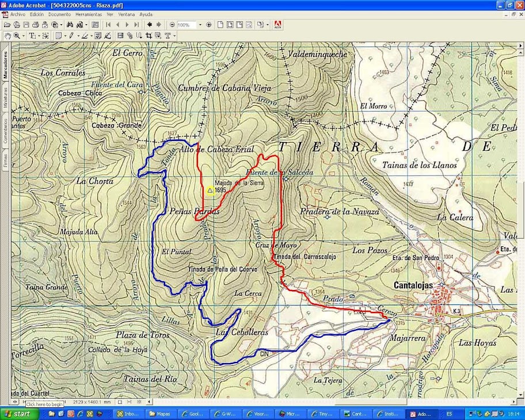Open the Adobe online logo button

[277, 25]
